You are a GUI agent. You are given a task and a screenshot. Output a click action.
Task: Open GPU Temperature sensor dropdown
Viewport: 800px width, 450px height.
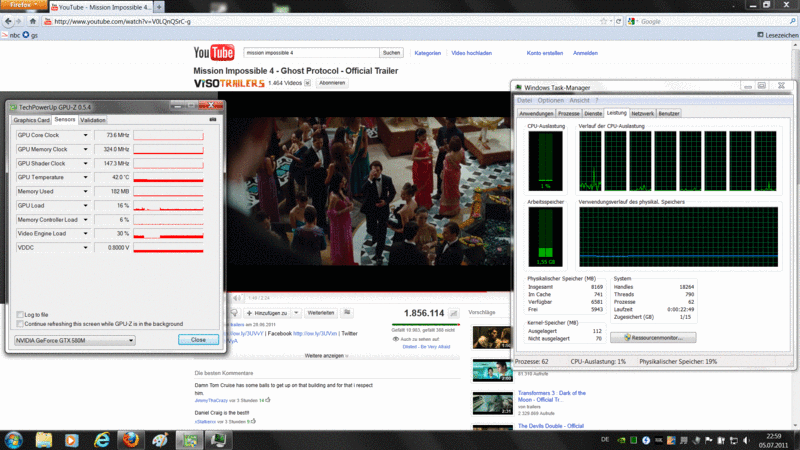pyautogui.click(x=85, y=178)
